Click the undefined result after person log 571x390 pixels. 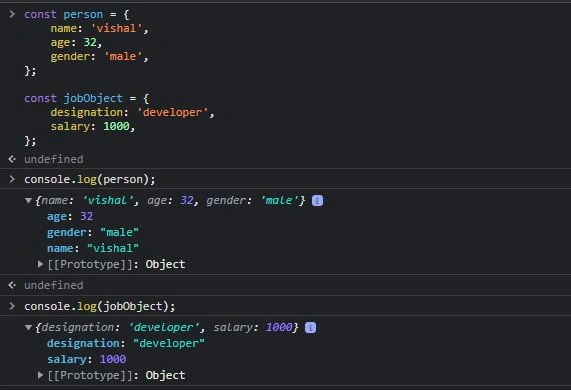[x=54, y=285]
